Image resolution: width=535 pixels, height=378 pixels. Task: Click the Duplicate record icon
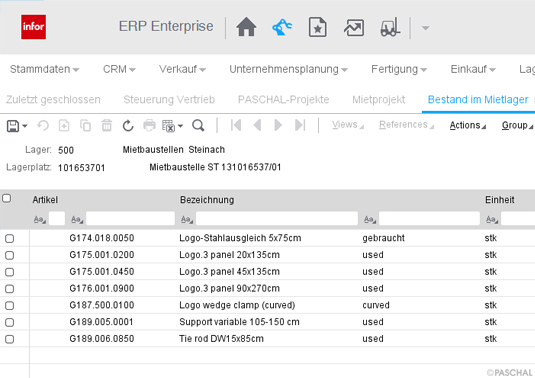pos(85,126)
